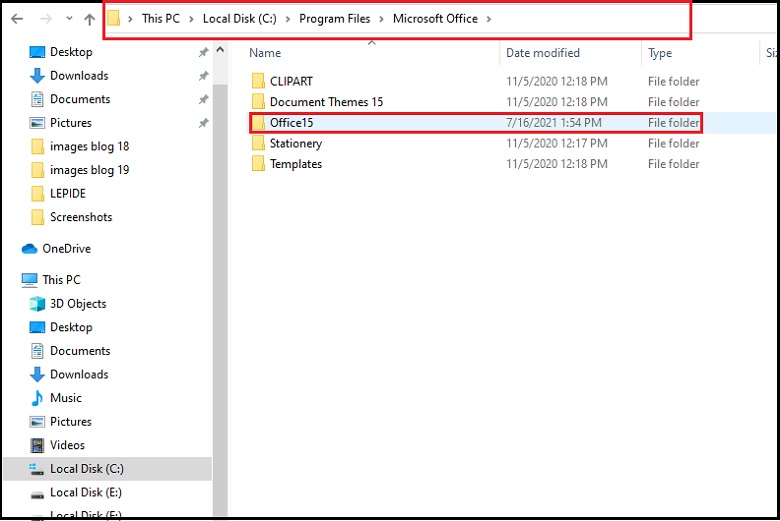Select 'Local Disk (C:)' breadcrumb segment

tap(239, 18)
